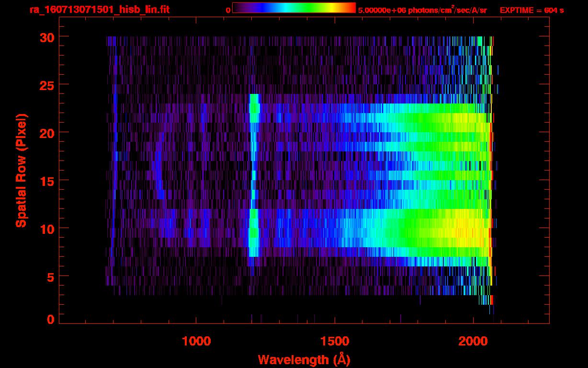This screenshot has height=368, width=588.
Task: Click the Spatial Row (Pixel) axis label
Action: (x=21, y=170)
